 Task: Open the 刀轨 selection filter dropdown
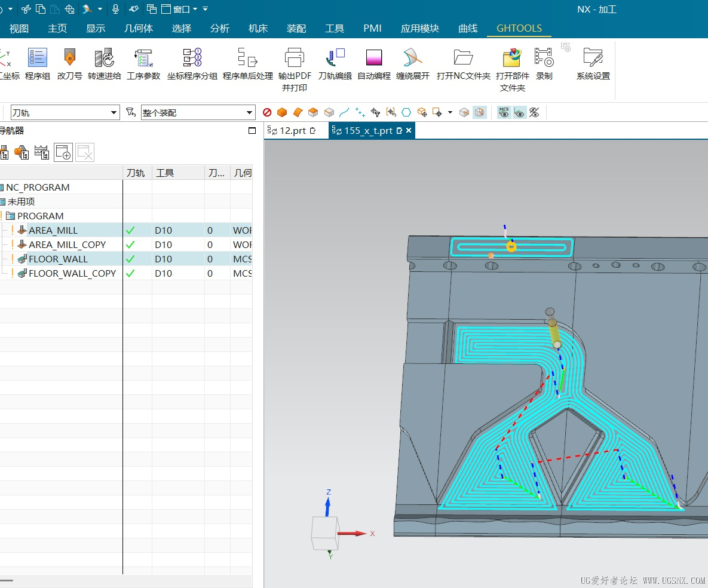(x=114, y=113)
